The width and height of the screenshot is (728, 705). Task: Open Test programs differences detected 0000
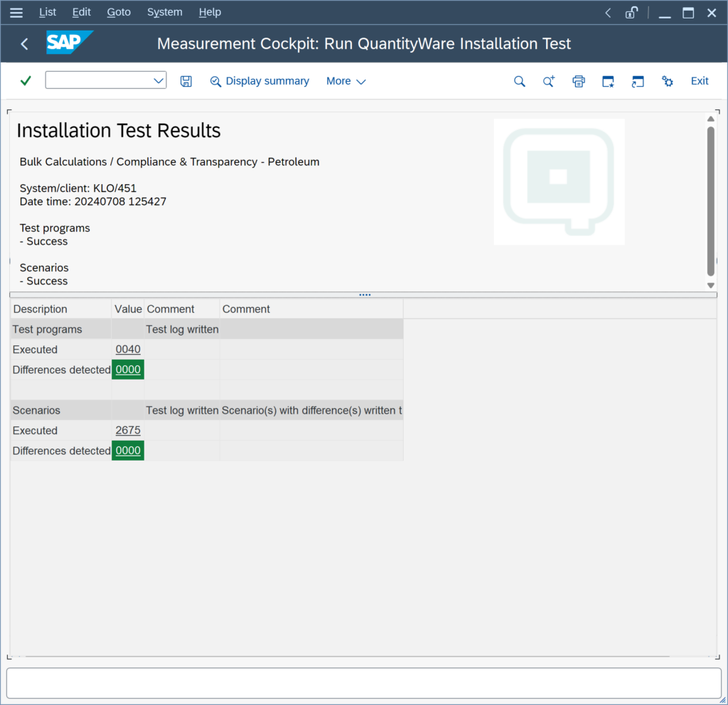pyautogui.click(x=128, y=370)
